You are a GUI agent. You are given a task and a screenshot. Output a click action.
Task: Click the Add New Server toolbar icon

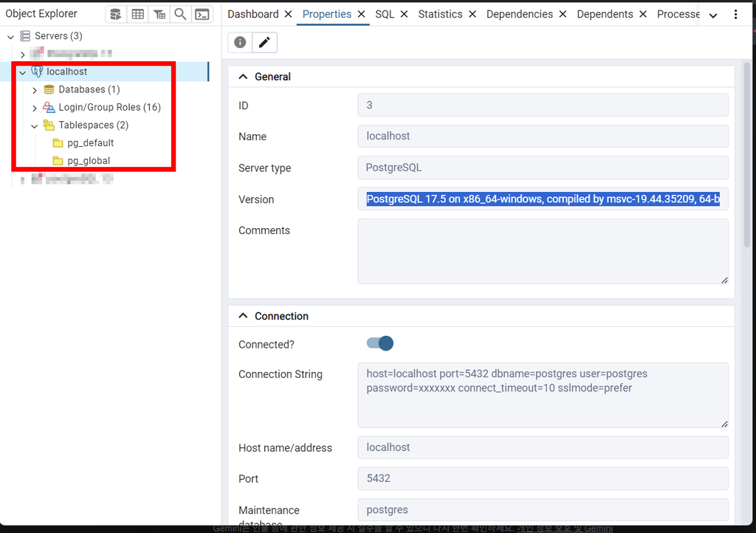116,15
